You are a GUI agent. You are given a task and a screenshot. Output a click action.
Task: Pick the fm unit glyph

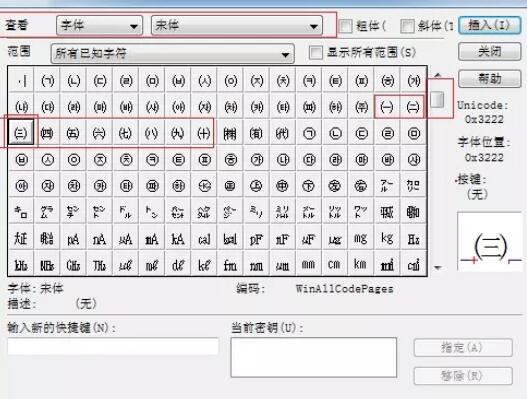click(x=230, y=265)
